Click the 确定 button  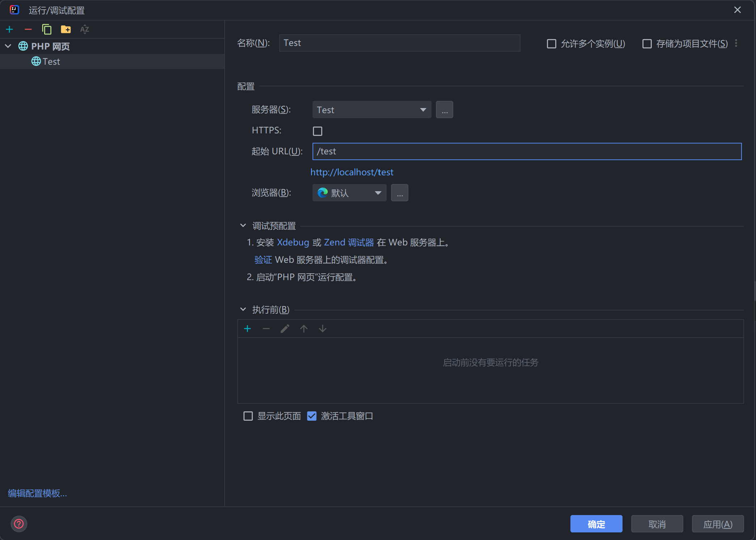point(596,524)
